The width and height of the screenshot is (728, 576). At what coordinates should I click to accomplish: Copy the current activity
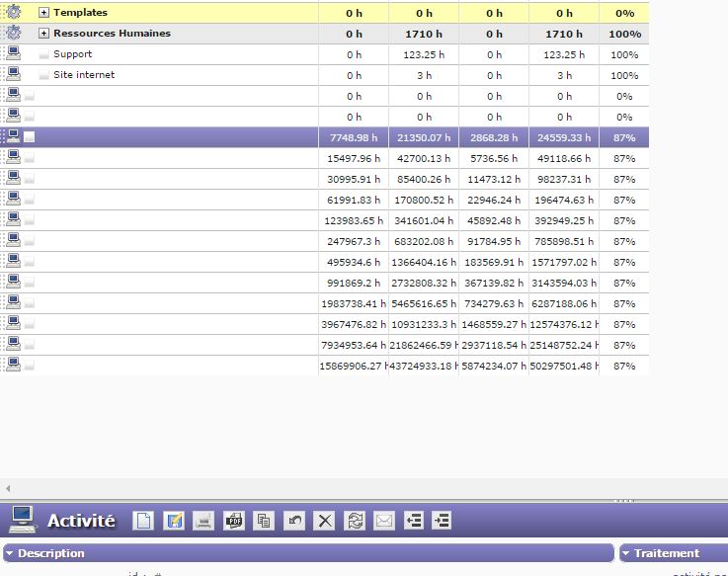tap(264, 521)
